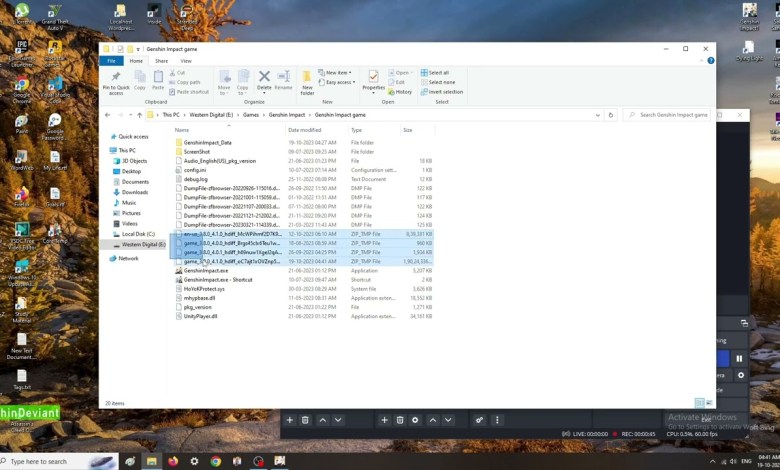This screenshot has height=470, width=780.
Task: Delete selected files with red X
Action: (264, 80)
